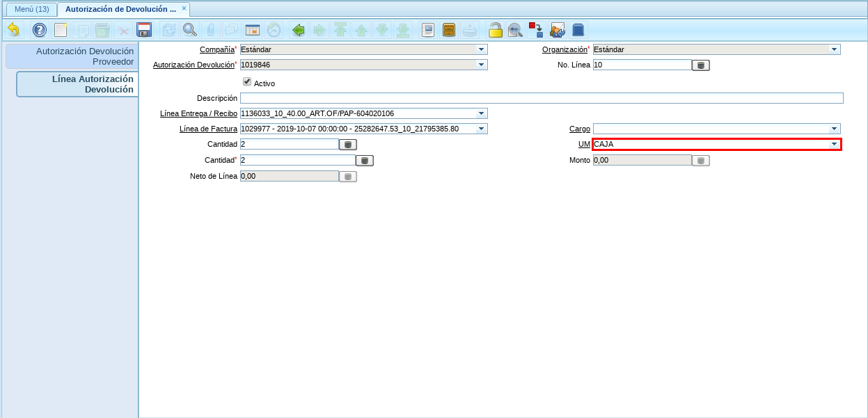This screenshot has width=868, height=418.
Task: Click the Línea de Factura label link
Action: point(208,129)
